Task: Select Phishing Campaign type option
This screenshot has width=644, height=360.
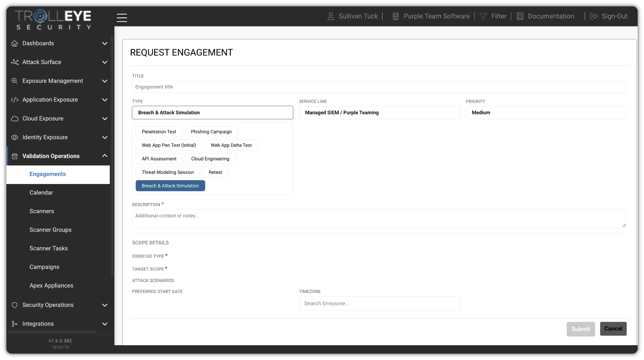Action: (x=211, y=132)
